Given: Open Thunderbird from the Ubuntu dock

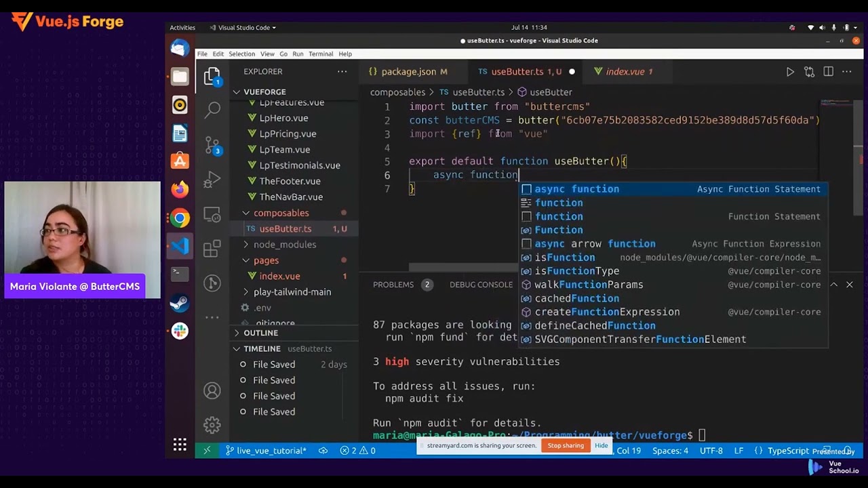Looking at the screenshot, I should pos(180,47).
